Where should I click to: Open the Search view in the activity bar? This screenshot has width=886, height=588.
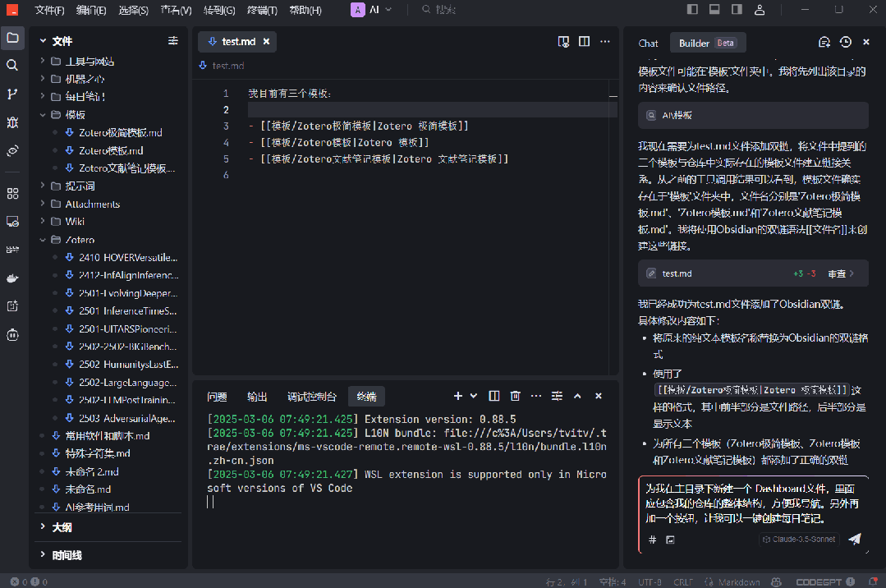pyautogui.click(x=12, y=65)
